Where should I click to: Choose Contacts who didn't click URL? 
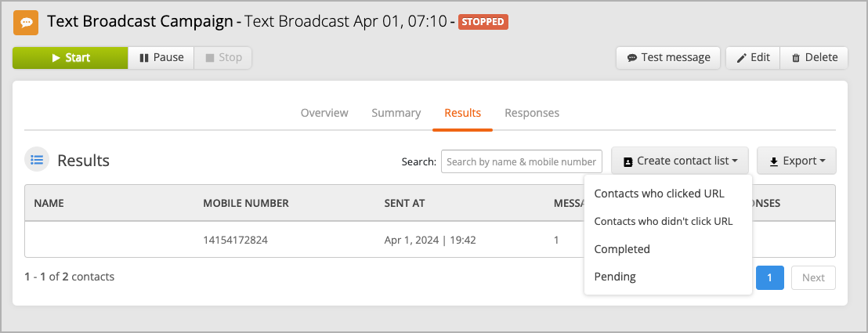[664, 221]
